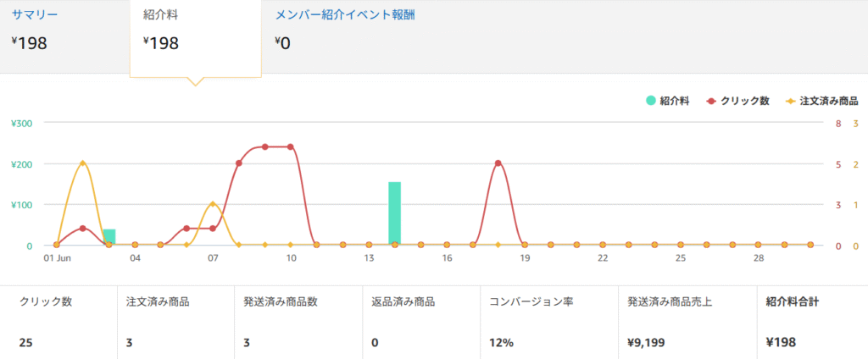This screenshot has width=868, height=359.
Task: Click the red data point above day 10
Action: click(x=291, y=146)
